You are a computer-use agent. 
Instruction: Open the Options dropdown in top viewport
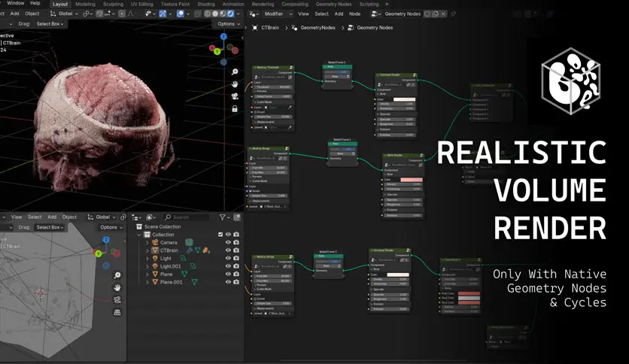(x=229, y=24)
